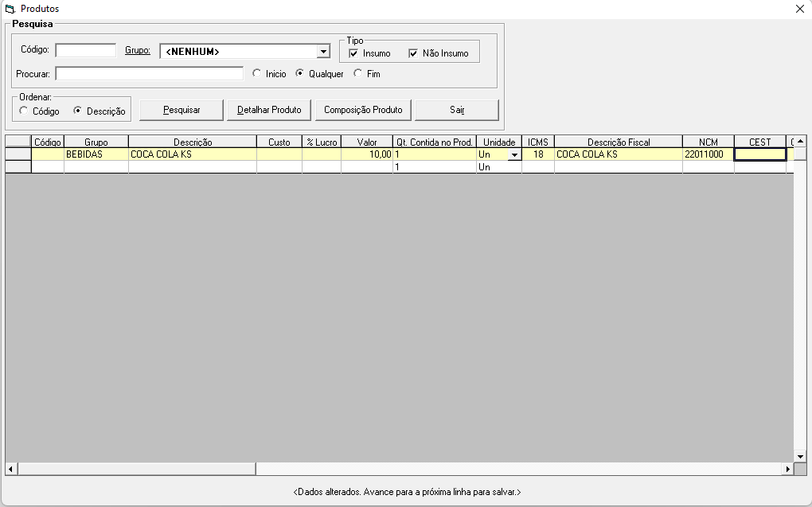Select the Inicio search radio button
The image size is (812, 507).
tap(257, 73)
